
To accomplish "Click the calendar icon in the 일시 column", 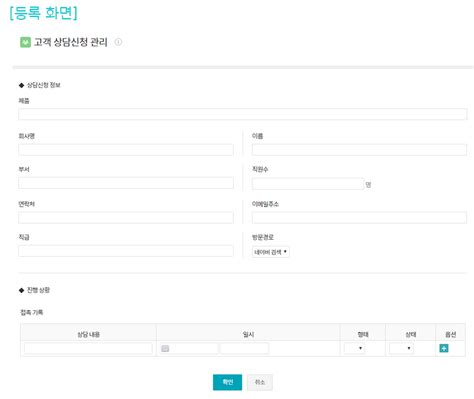I will pyautogui.click(x=165, y=348).
